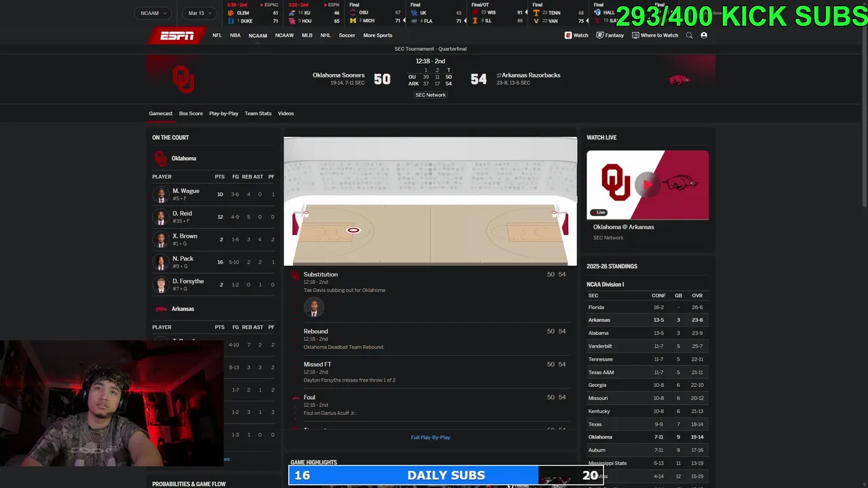Open Mississippi State in SEC standings

pos(608,463)
